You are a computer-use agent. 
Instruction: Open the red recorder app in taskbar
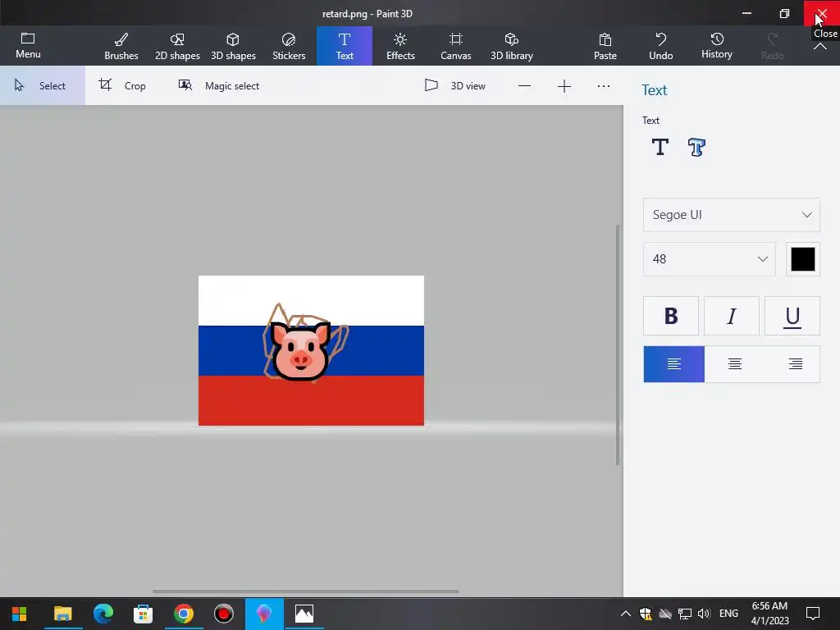223,614
